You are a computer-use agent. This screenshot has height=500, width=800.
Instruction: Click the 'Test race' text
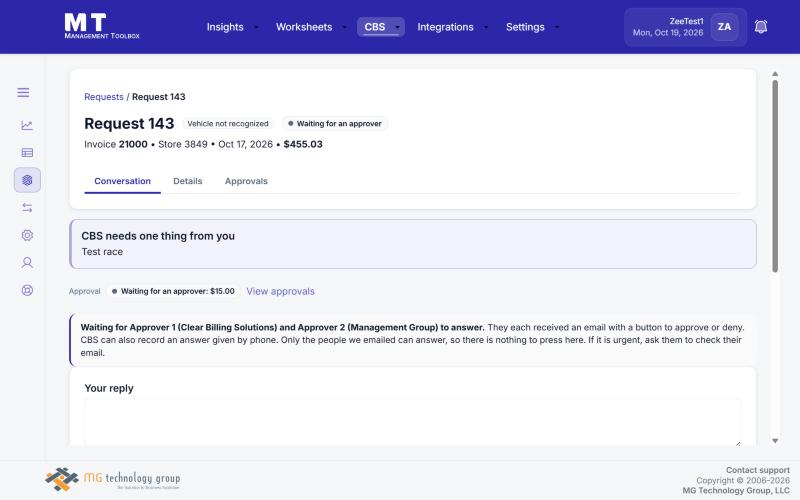click(102, 252)
